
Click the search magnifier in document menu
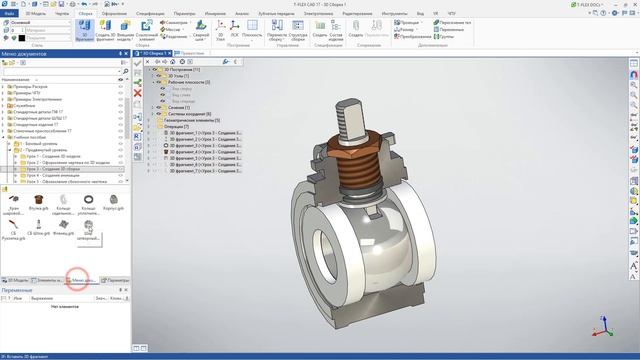(x=126, y=71)
